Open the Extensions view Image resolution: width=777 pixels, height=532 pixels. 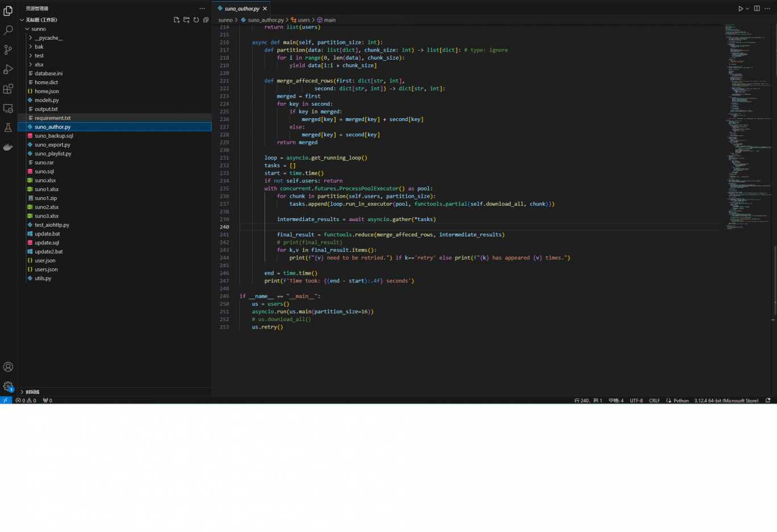pos(8,89)
